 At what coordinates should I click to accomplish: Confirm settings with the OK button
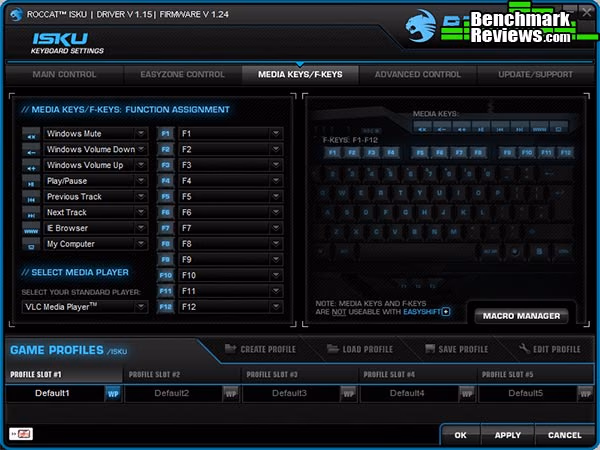(x=461, y=435)
